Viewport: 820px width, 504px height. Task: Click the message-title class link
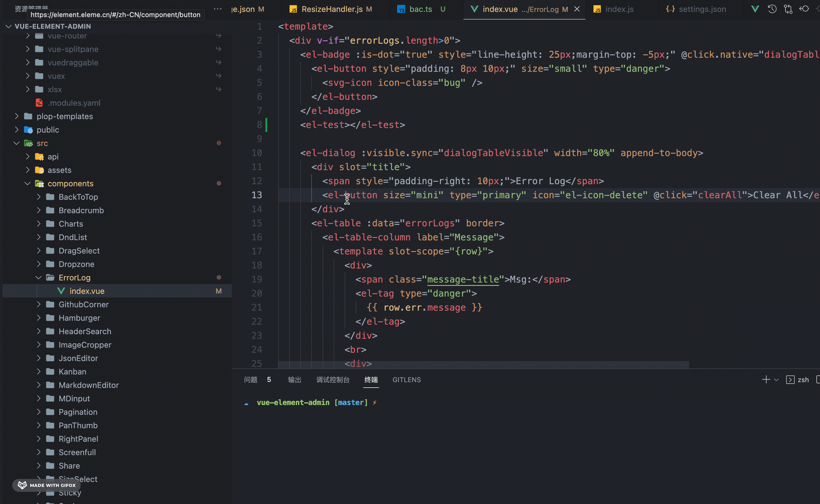[463, 279]
